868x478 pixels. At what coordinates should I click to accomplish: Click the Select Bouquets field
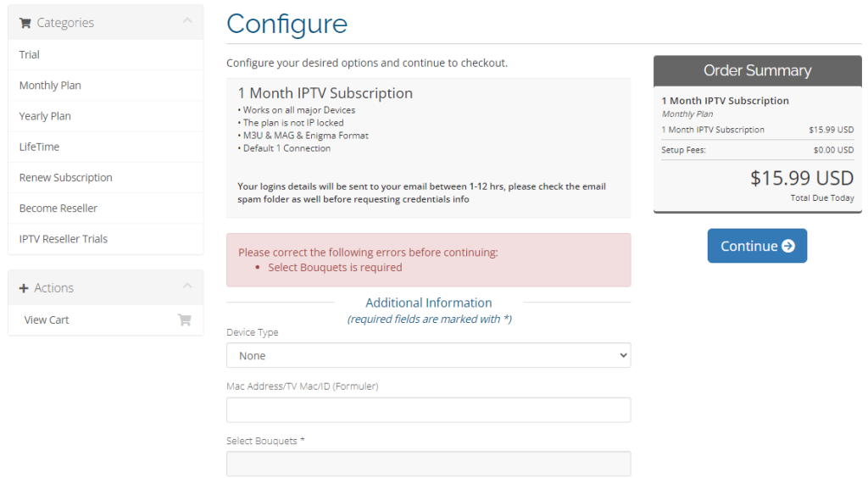428,464
